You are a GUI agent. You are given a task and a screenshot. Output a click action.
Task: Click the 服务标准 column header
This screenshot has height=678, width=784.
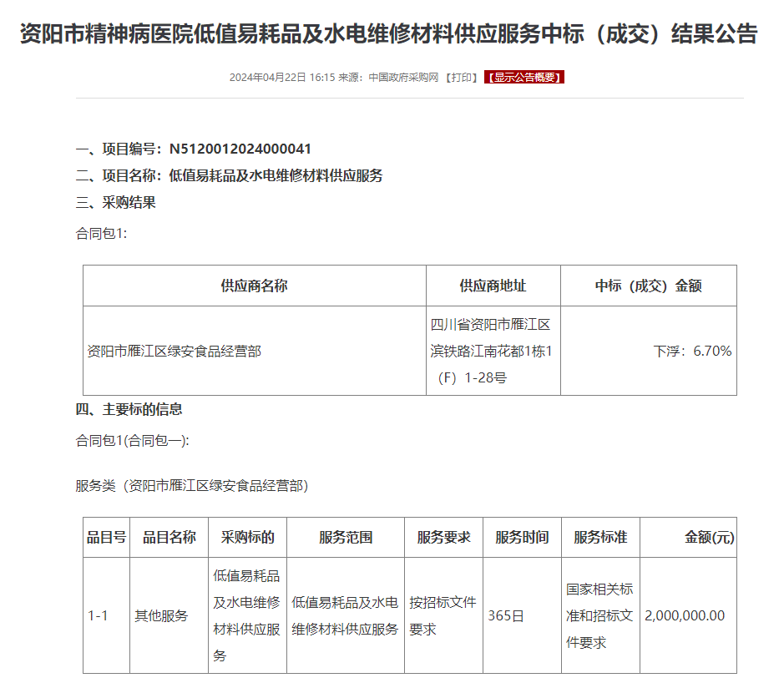pyautogui.click(x=600, y=538)
